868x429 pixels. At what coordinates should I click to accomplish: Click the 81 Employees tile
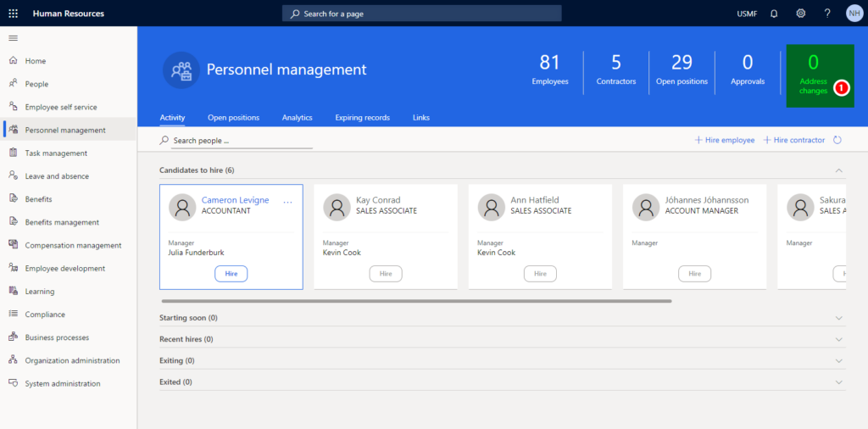pos(550,70)
